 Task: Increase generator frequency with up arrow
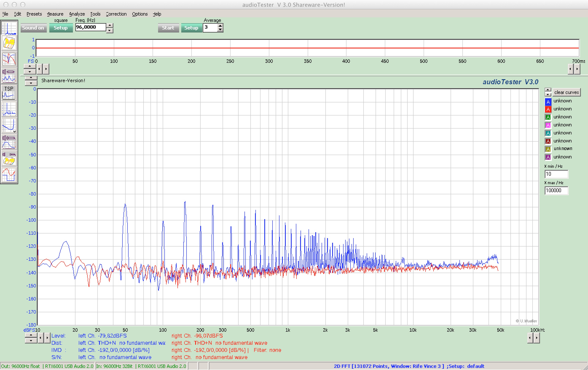pyautogui.click(x=110, y=25)
